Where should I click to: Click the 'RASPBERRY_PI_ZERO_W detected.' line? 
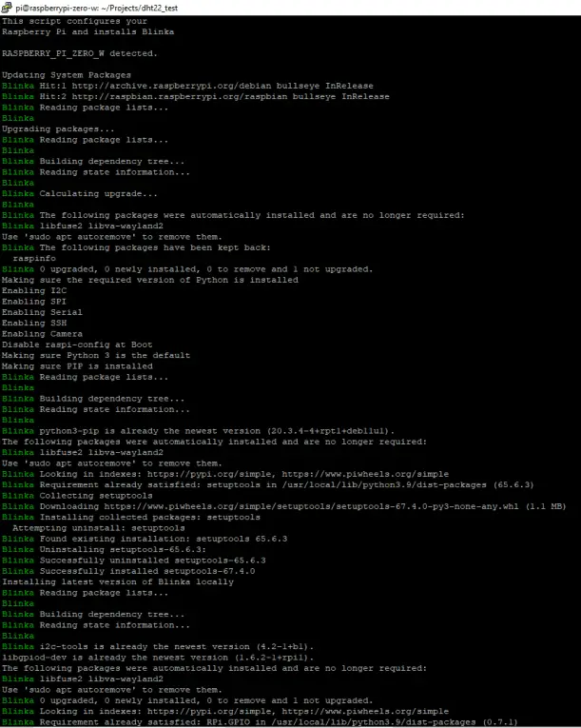[x=79, y=53]
